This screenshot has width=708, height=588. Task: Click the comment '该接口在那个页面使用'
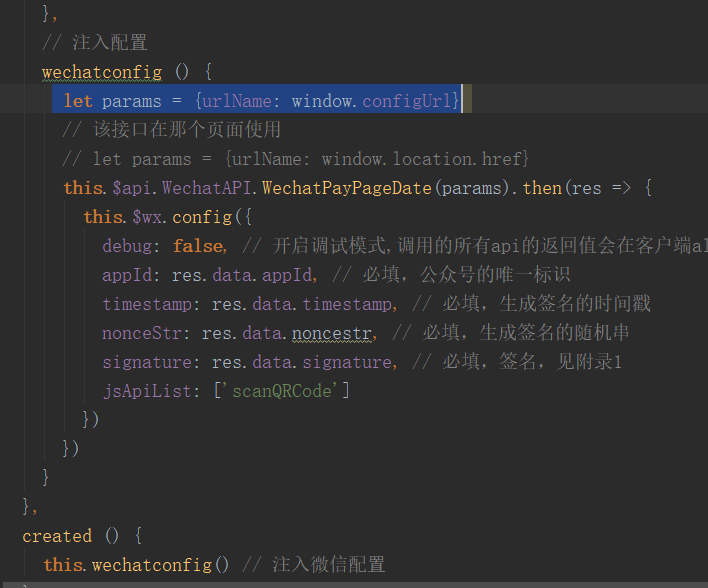pyautogui.click(x=187, y=130)
